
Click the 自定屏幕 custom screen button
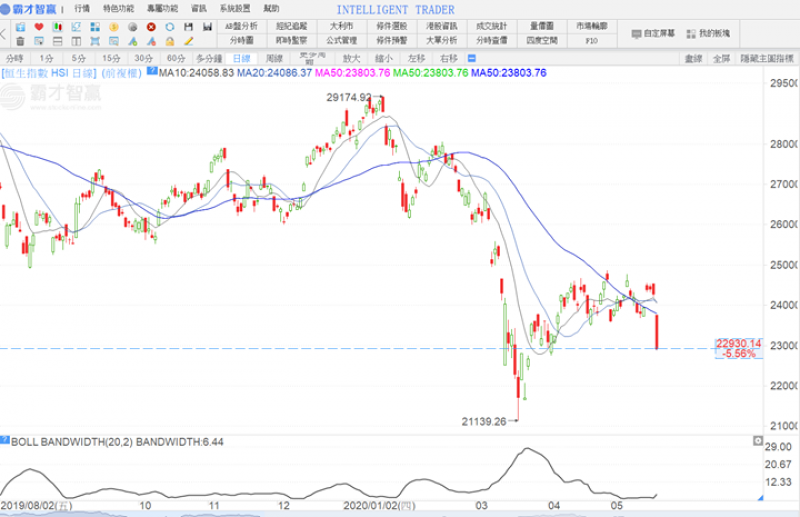point(659,33)
